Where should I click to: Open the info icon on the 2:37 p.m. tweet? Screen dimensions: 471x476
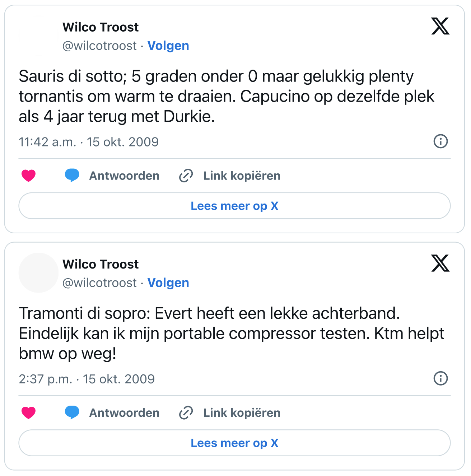pyautogui.click(x=440, y=378)
